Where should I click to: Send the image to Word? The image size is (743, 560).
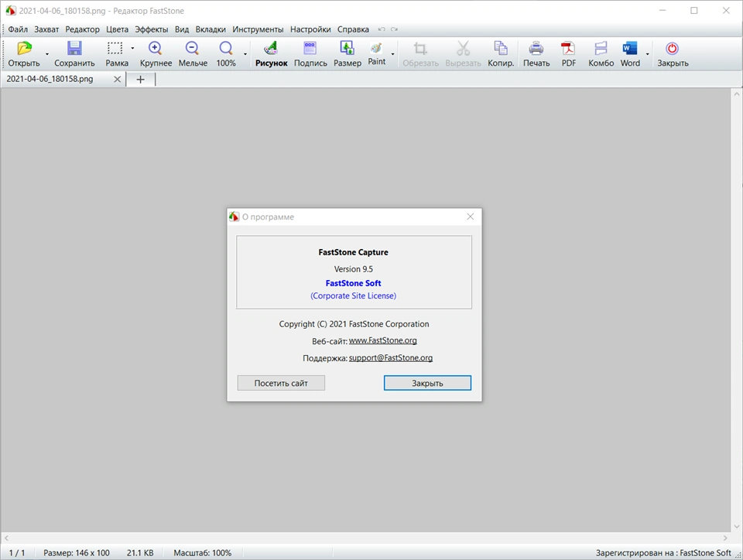tap(630, 54)
